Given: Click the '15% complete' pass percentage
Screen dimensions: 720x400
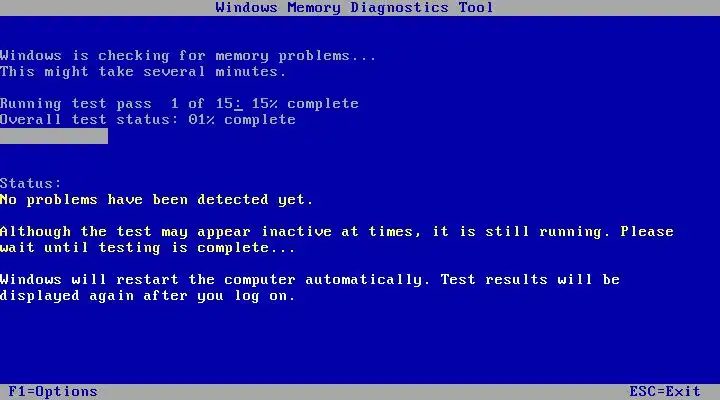Looking at the screenshot, I should tap(305, 104).
